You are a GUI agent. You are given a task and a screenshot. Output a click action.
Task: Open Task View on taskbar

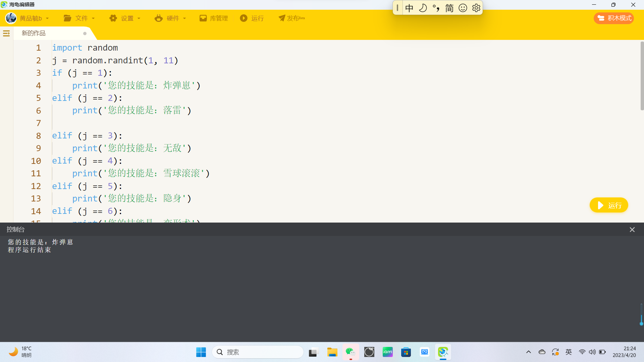click(313, 352)
